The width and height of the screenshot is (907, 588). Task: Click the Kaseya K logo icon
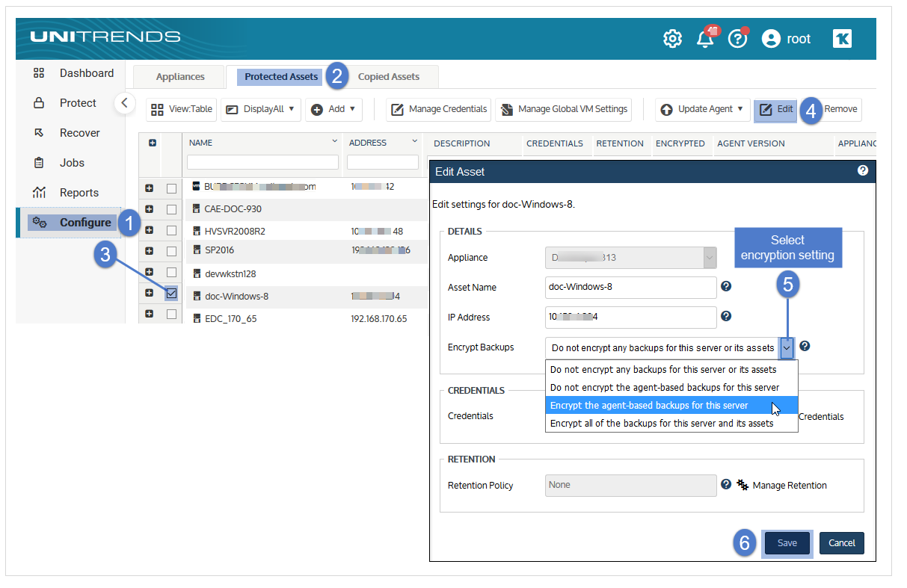[842, 39]
